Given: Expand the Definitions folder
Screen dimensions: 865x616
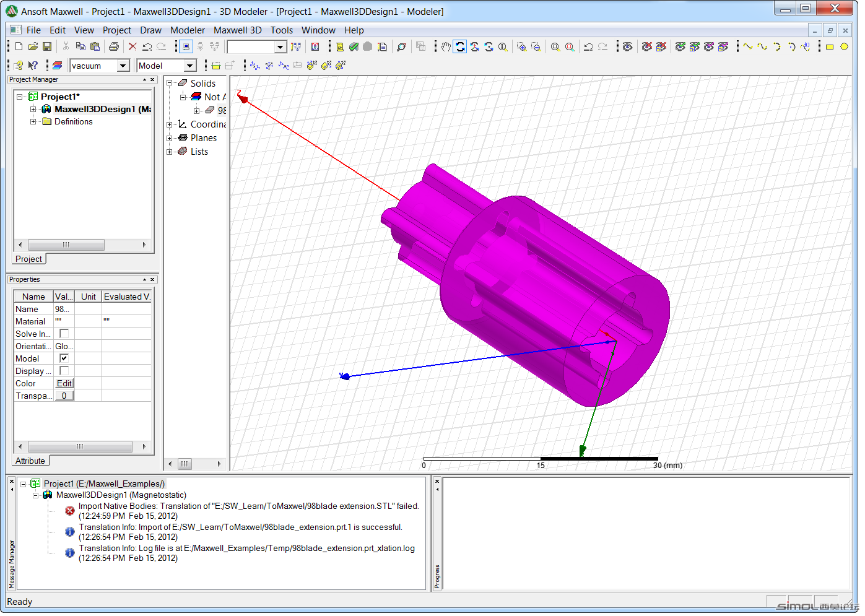Looking at the screenshot, I should (33, 121).
